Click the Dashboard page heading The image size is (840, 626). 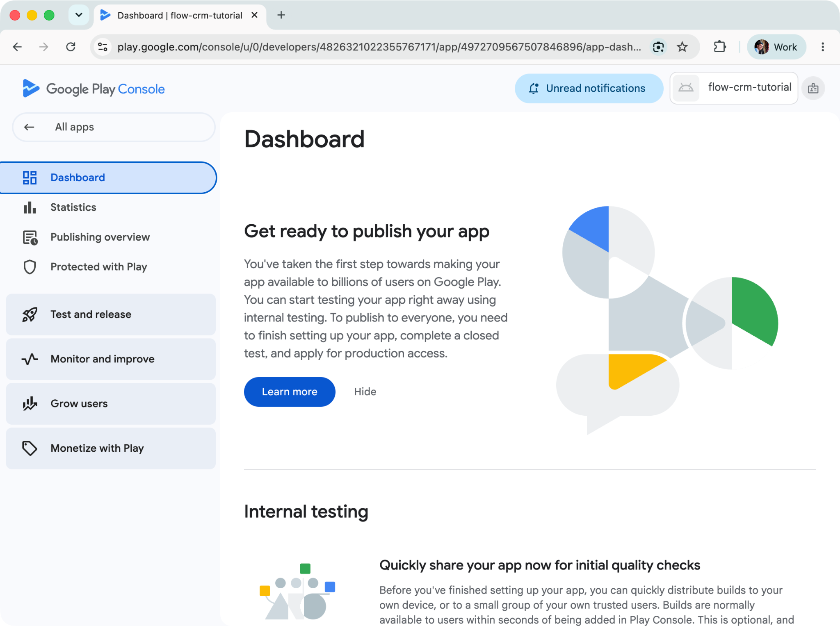pos(304,139)
